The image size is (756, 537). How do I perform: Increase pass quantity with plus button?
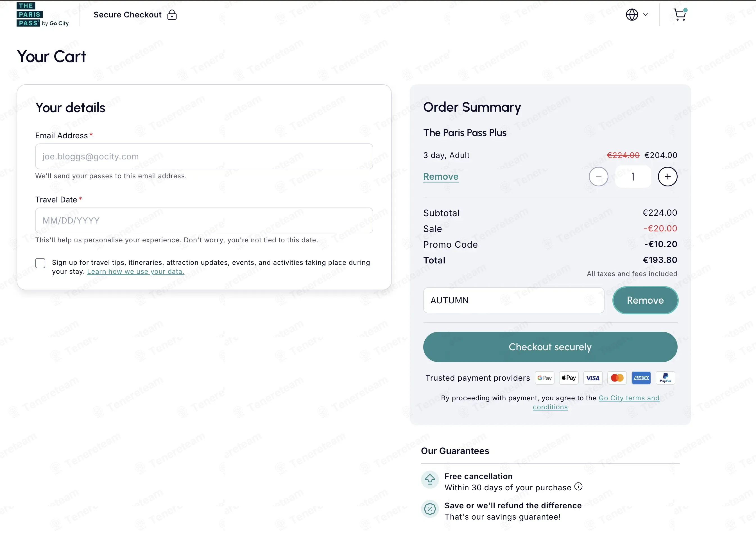click(667, 177)
